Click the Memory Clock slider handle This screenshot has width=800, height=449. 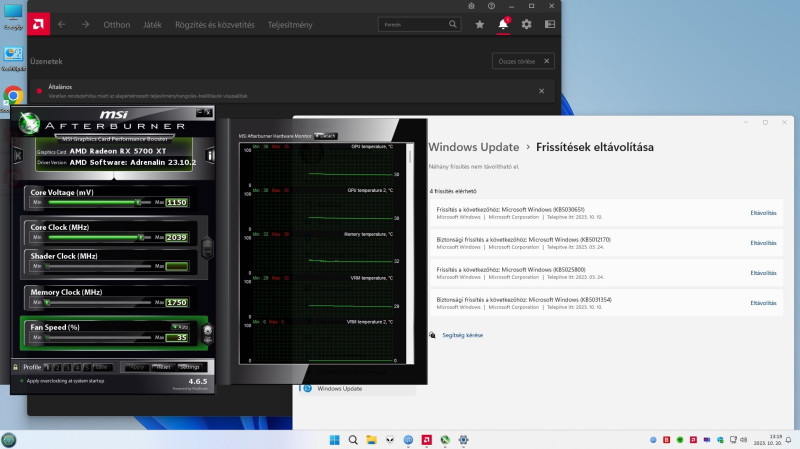point(47,303)
